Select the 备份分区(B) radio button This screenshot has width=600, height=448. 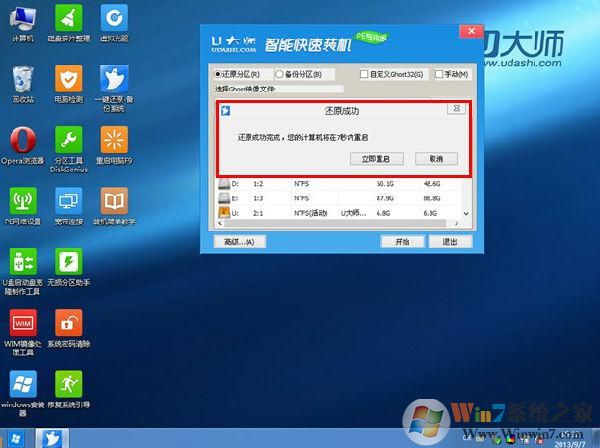(279, 74)
